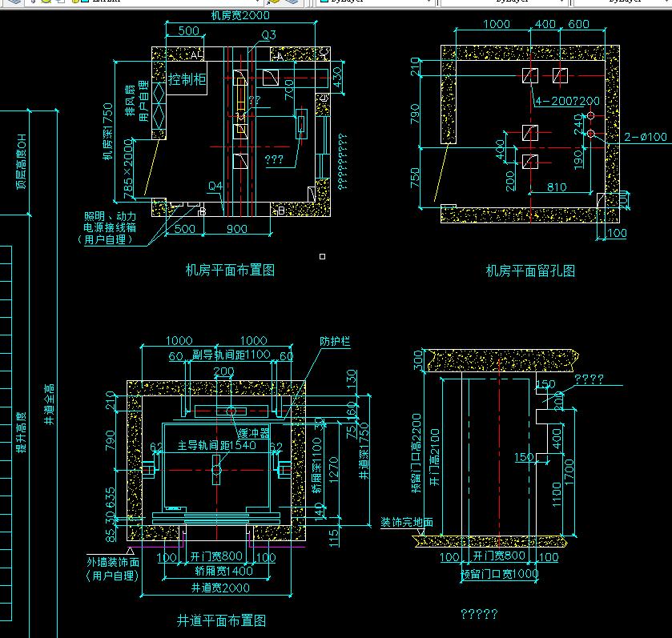The width and height of the screenshot is (672, 638).
Task: Click the Q4 leader label
Action: tap(215, 186)
